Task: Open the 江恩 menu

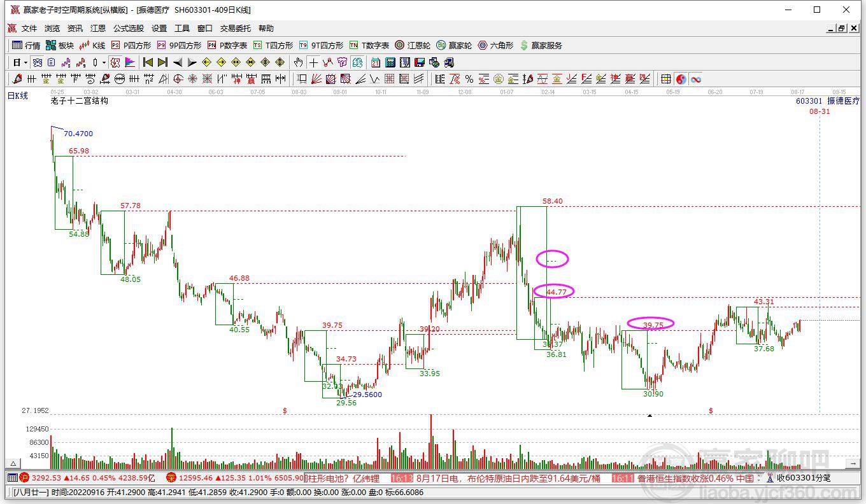Action: click(x=98, y=29)
